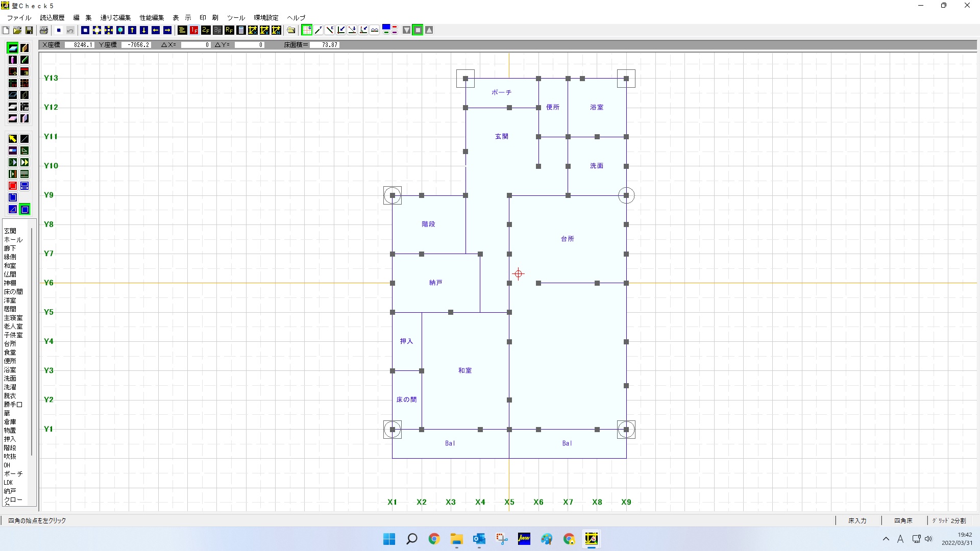
Task: Open File Explorer from taskbar
Action: click(456, 539)
